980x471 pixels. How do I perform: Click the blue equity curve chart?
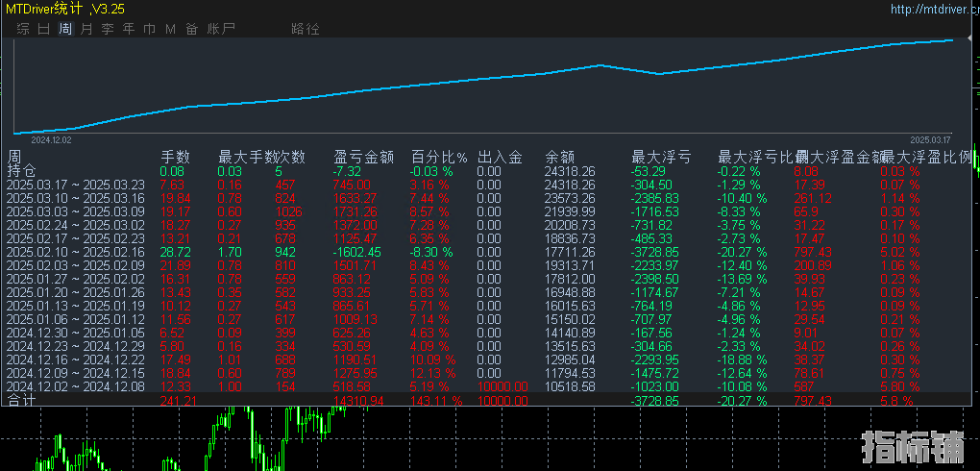click(482, 86)
